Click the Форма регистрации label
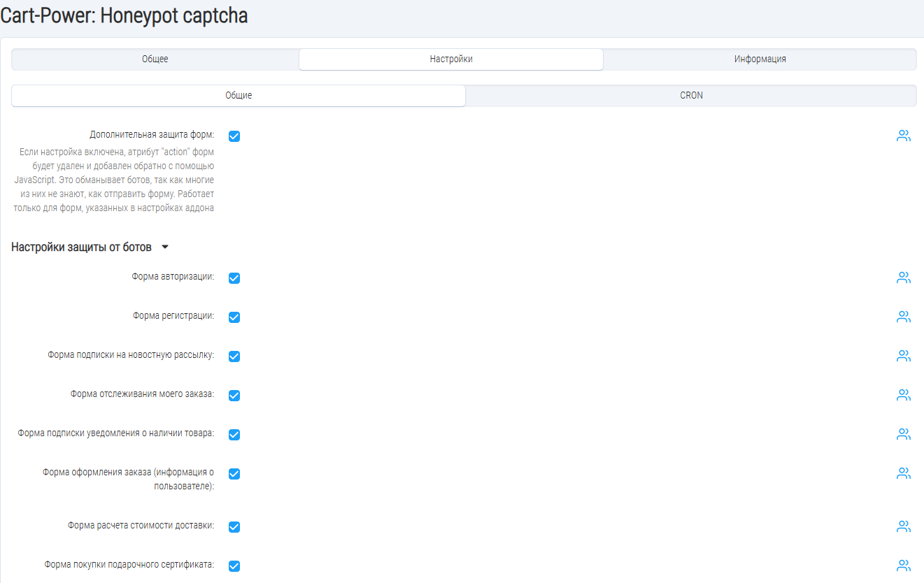 click(173, 316)
